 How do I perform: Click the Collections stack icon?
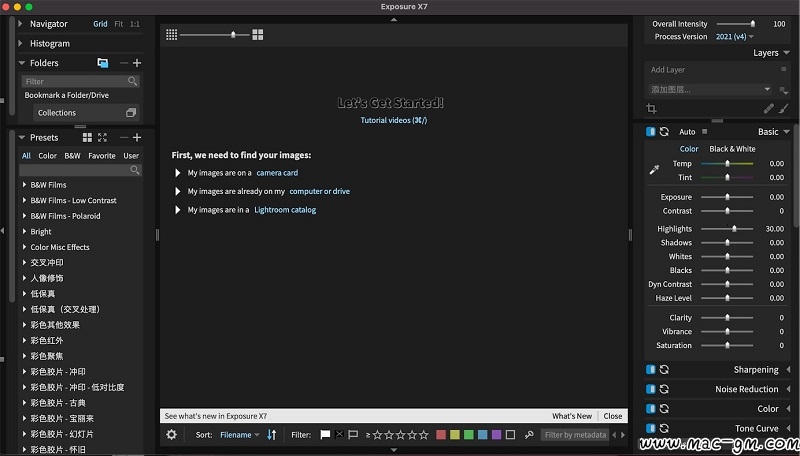click(x=131, y=113)
